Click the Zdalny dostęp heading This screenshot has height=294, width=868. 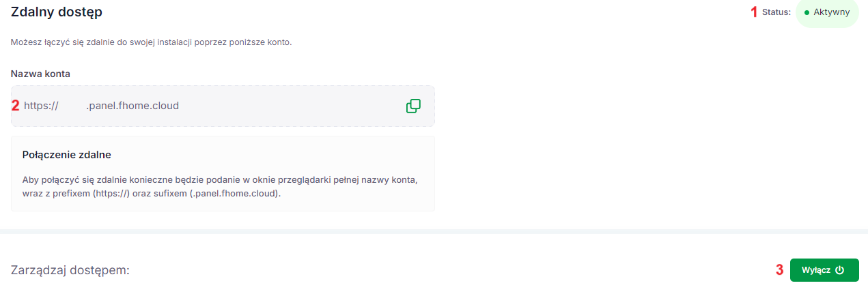tap(57, 11)
